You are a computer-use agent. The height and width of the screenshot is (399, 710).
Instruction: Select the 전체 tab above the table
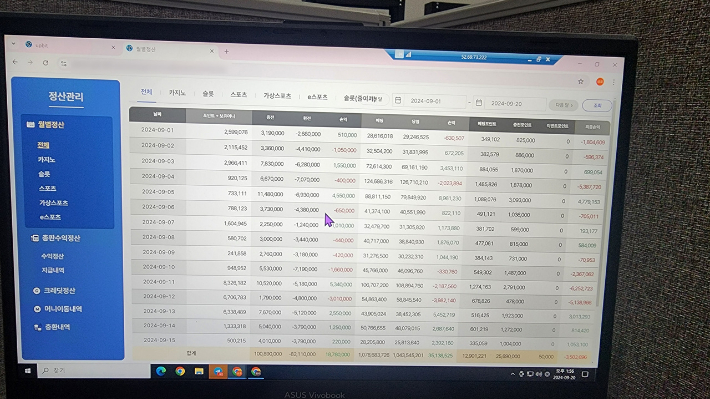click(x=146, y=91)
